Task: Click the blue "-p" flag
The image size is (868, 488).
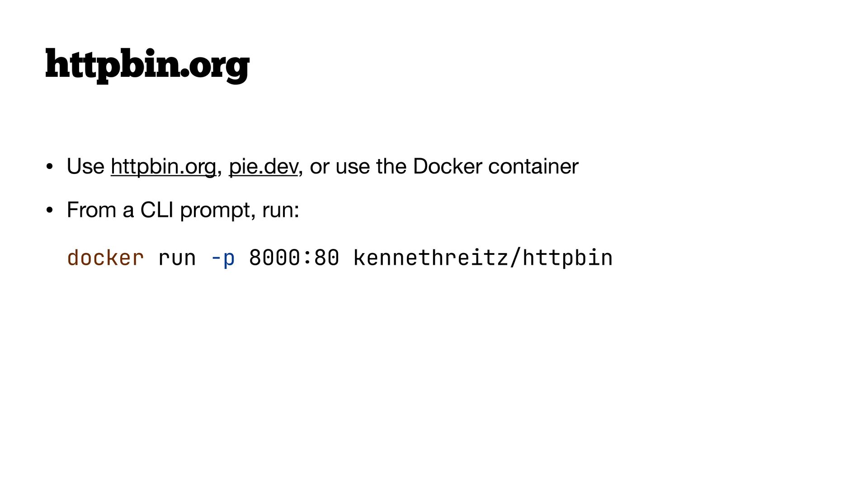Action: tap(223, 258)
